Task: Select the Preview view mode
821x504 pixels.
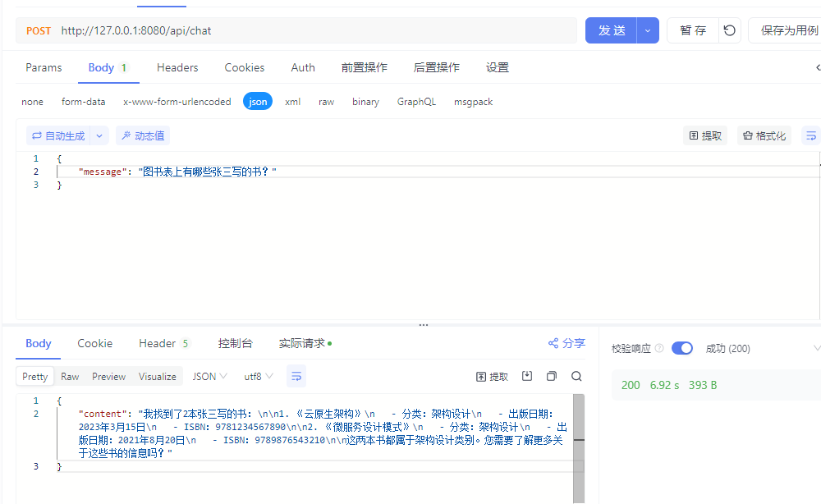Action: [109, 376]
